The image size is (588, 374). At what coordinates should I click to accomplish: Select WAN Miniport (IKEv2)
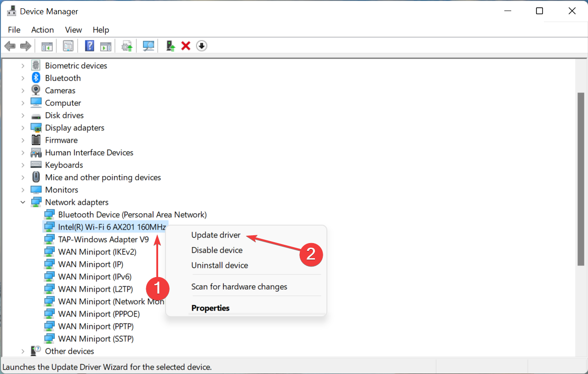(x=97, y=252)
